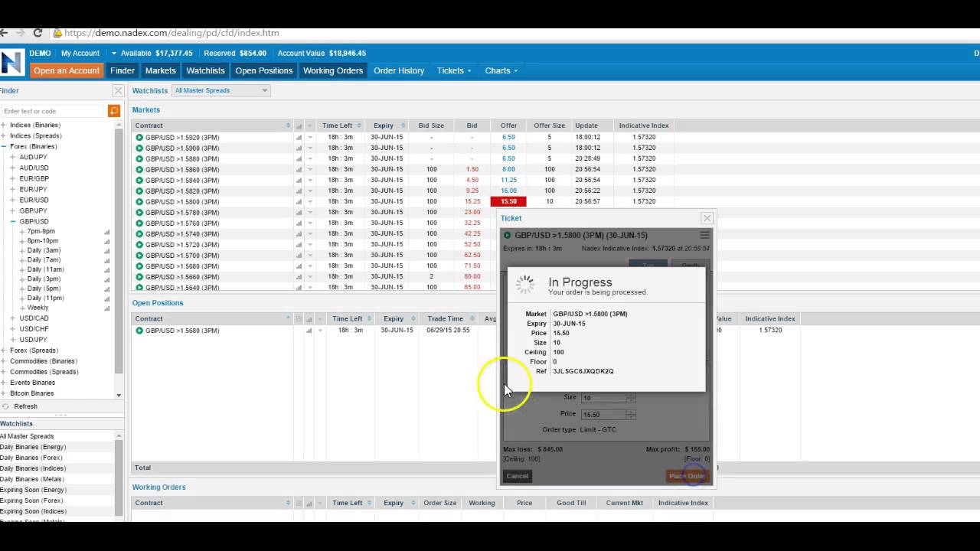Click the Nadex logo icon
980x551 pixels.
[x=12, y=63]
